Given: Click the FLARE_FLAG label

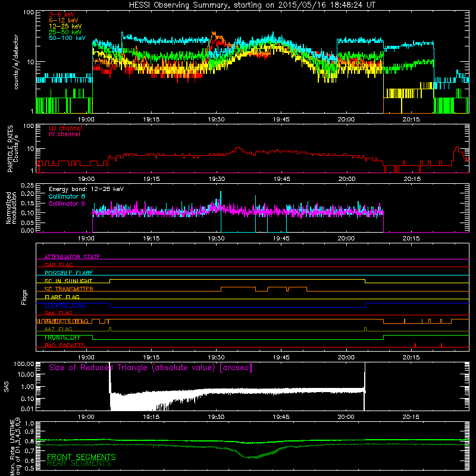Looking at the screenshot, I should click(x=62, y=297).
